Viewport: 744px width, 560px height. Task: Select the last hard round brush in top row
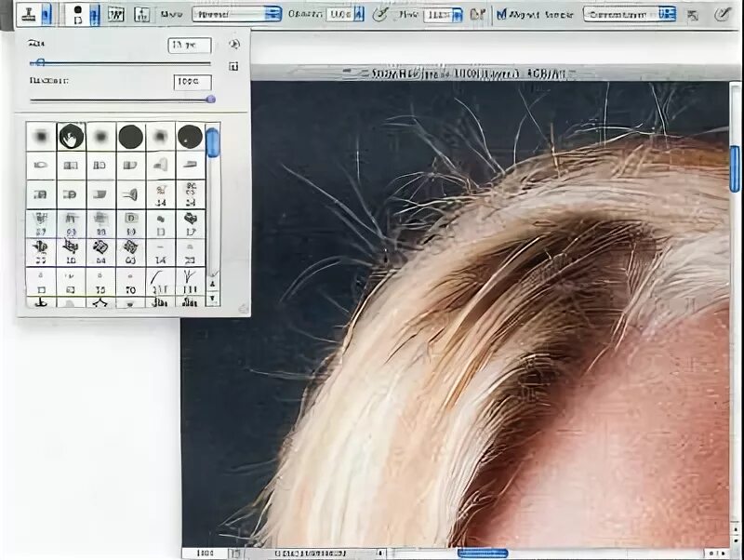point(190,137)
